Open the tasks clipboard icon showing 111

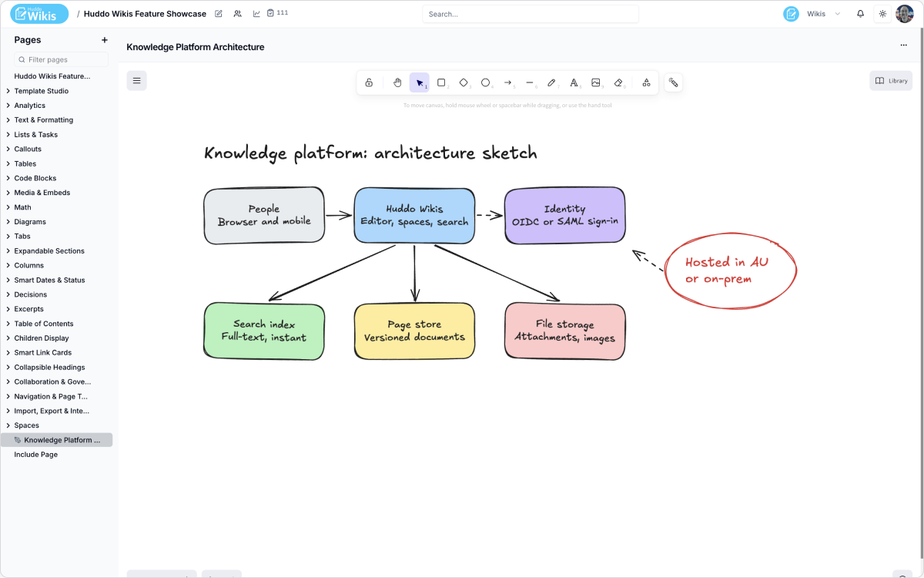(277, 13)
